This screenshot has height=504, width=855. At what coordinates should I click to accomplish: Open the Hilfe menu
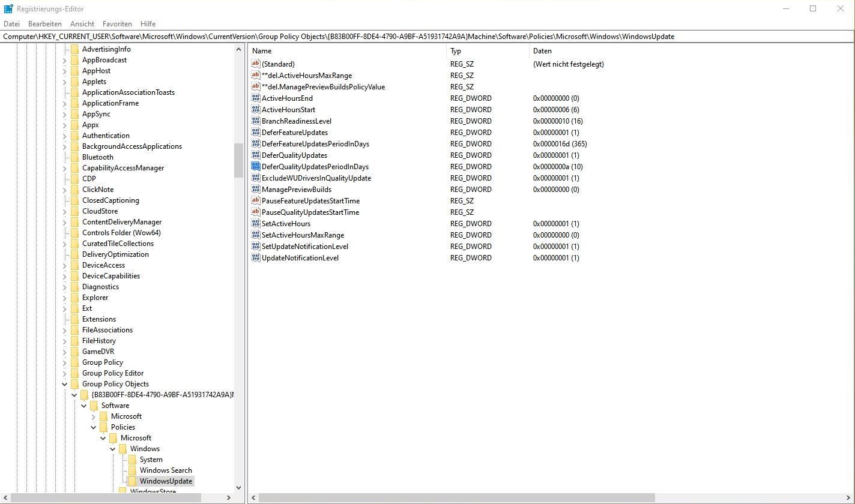click(x=148, y=24)
